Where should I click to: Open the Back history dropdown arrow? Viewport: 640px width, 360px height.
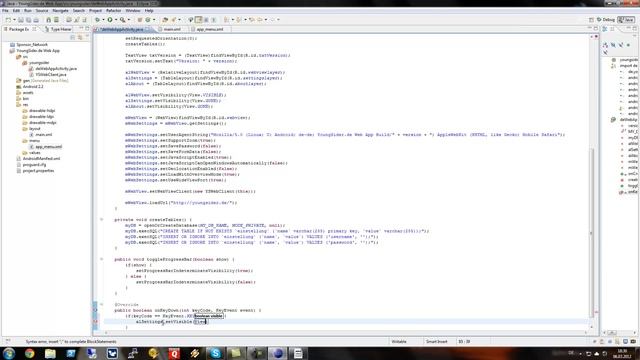coord(266,20)
